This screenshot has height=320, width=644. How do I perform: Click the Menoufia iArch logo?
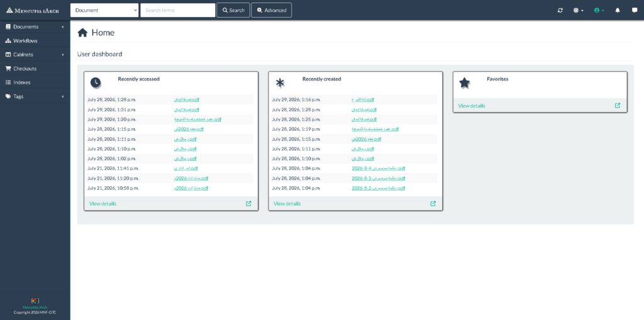click(x=33, y=10)
